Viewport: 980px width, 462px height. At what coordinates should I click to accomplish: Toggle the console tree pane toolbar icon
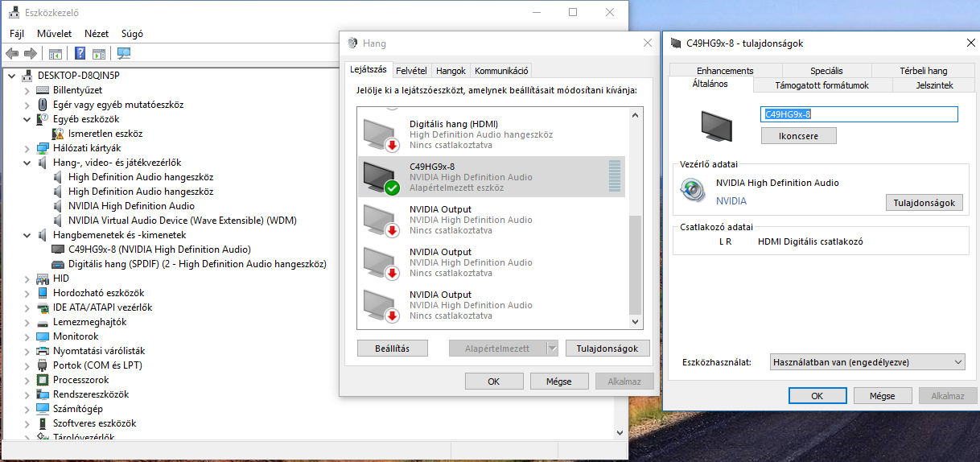[x=56, y=54]
